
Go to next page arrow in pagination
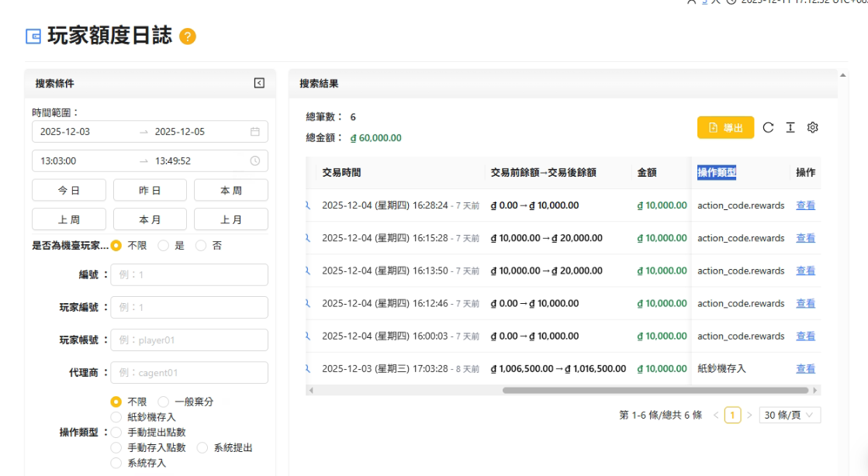click(x=749, y=415)
